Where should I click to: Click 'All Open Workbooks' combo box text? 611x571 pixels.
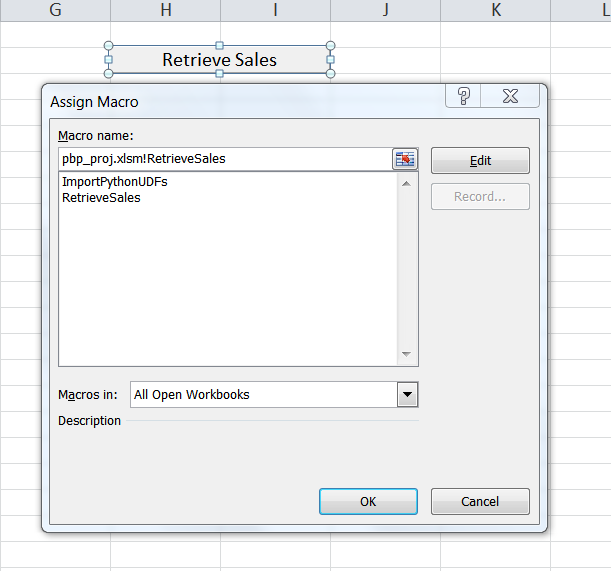[191, 395]
